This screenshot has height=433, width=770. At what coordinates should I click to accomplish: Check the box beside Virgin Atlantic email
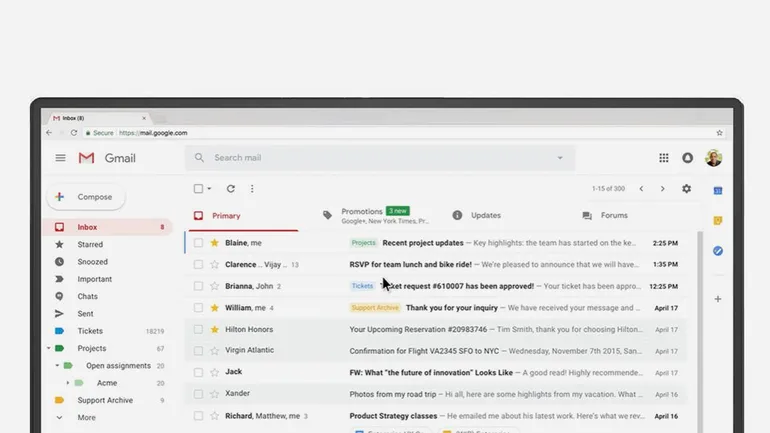[x=198, y=351]
